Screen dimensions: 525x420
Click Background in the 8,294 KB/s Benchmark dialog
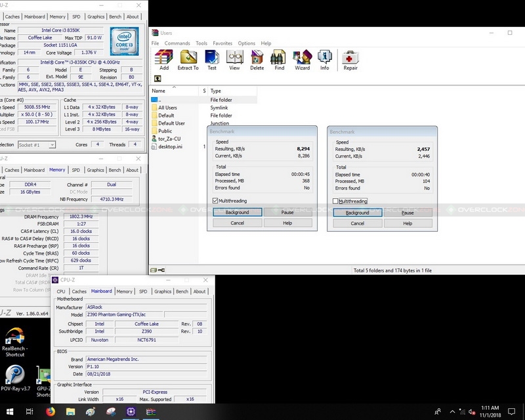[x=238, y=212]
